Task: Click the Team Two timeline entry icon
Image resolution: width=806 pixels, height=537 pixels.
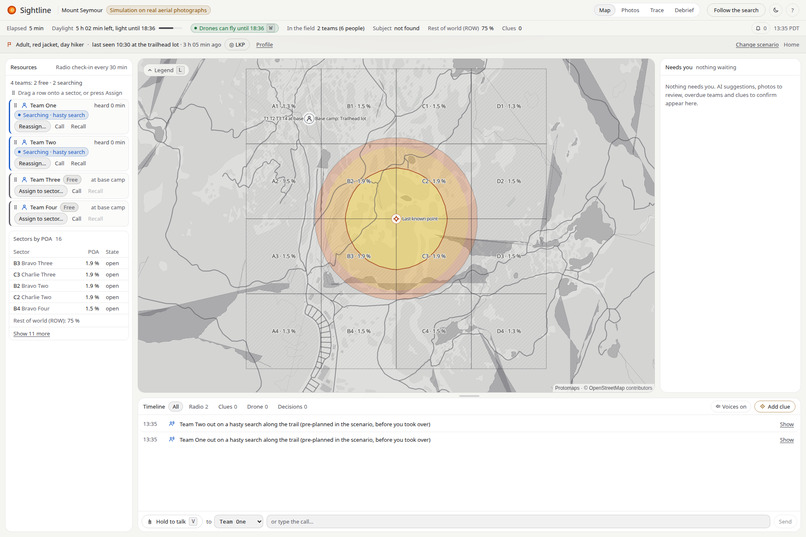Action: coord(172,424)
